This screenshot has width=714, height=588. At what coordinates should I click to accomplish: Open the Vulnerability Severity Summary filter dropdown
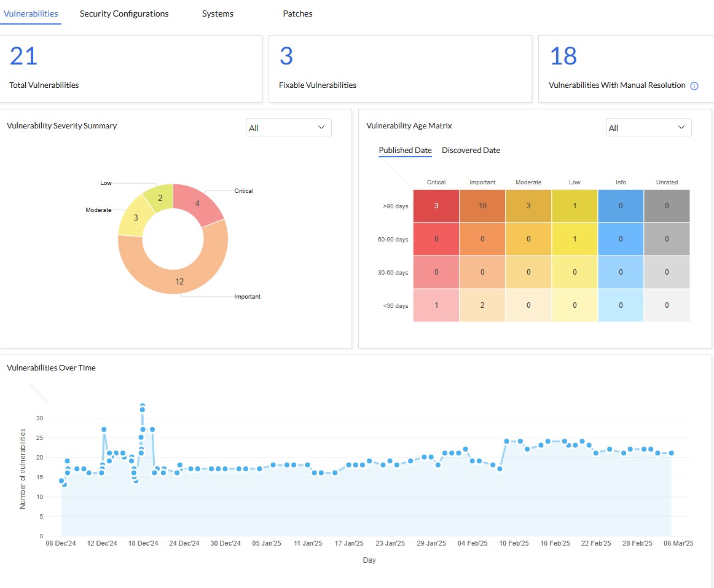pyautogui.click(x=288, y=128)
